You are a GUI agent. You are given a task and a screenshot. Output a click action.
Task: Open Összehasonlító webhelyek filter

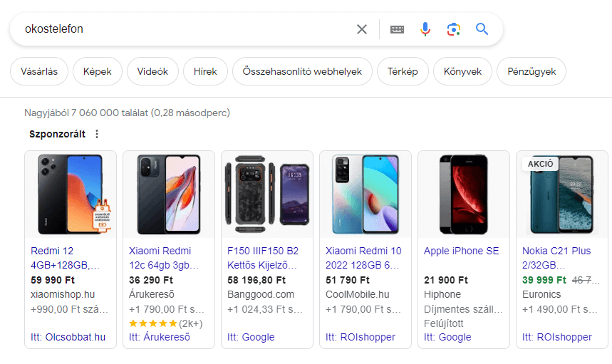click(x=302, y=71)
